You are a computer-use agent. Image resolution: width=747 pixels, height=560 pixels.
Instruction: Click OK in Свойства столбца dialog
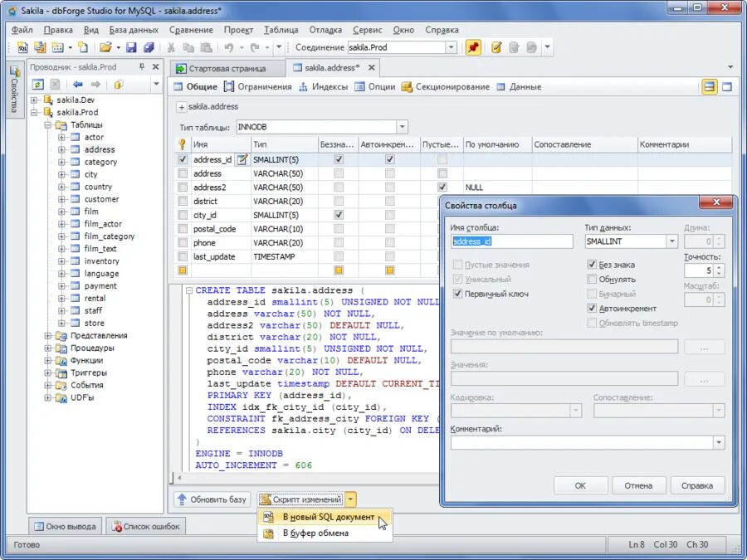(x=580, y=485)
